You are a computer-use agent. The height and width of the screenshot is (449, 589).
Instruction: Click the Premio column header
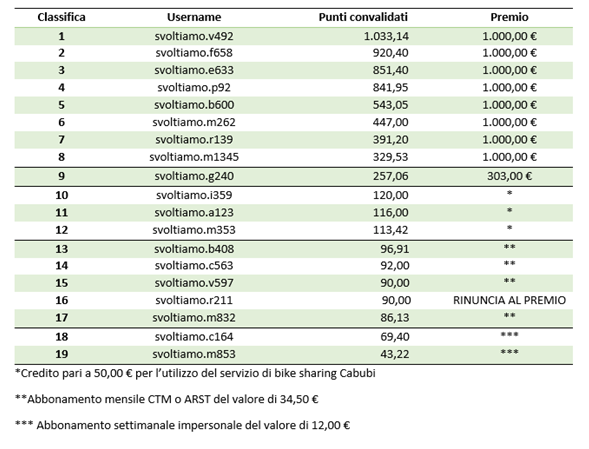point(509,17)
